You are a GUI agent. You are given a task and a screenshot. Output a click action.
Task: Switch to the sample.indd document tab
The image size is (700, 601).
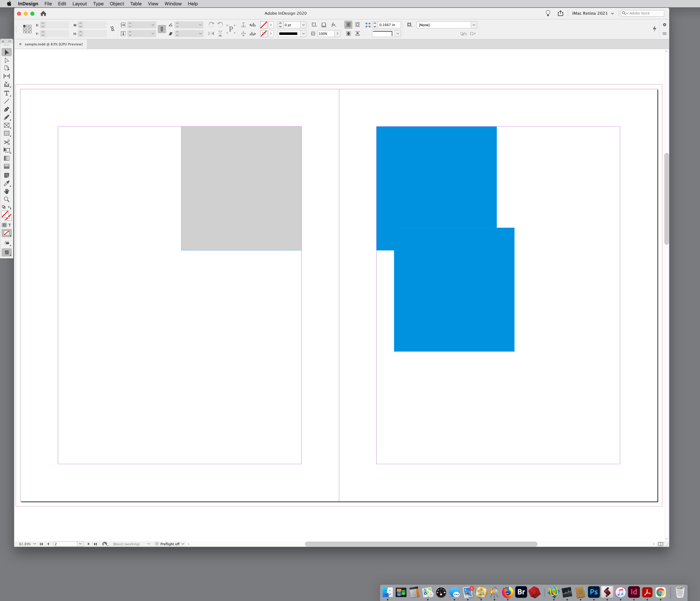pos(53,44)
